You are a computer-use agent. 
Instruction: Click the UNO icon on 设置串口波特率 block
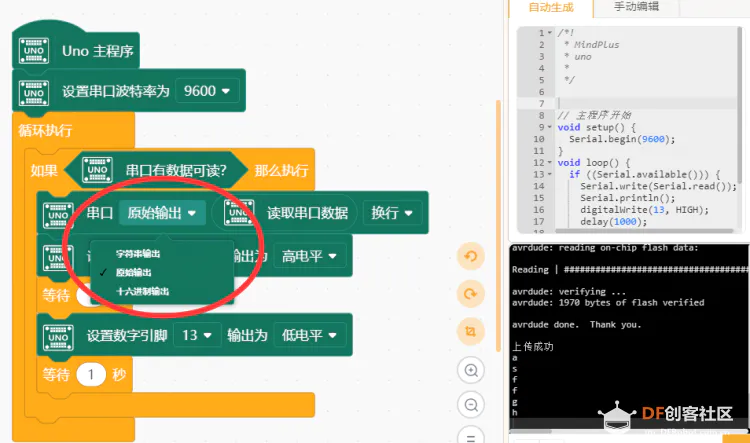tap(33, 93)
